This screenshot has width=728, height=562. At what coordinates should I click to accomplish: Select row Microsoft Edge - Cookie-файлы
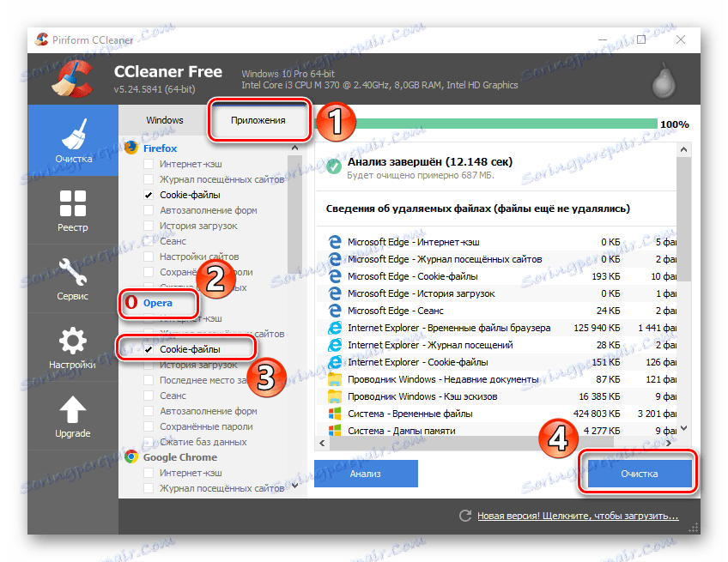pyautogui.click(x=497, y=276)
